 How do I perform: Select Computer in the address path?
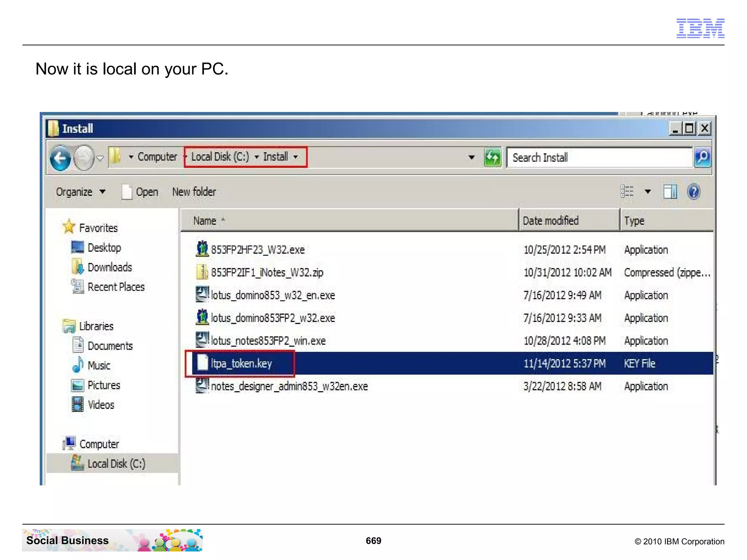tap(157, 157)
